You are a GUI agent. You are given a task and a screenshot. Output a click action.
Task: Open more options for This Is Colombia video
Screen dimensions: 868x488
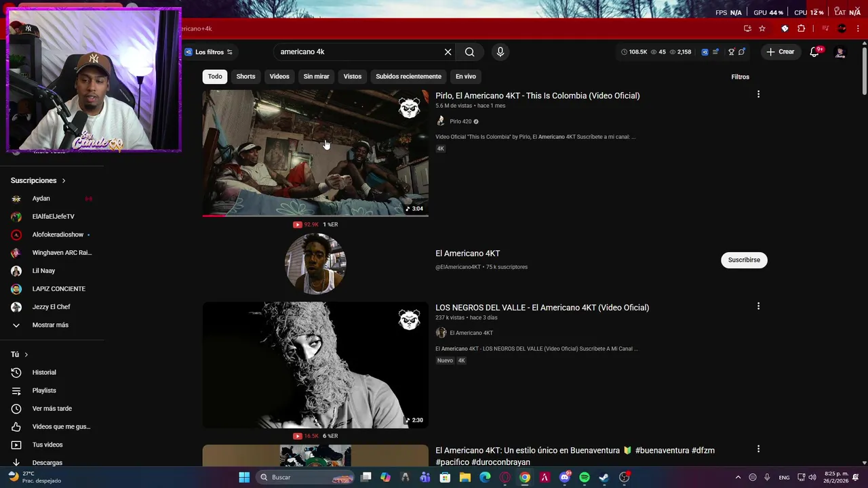coord(758,94)
